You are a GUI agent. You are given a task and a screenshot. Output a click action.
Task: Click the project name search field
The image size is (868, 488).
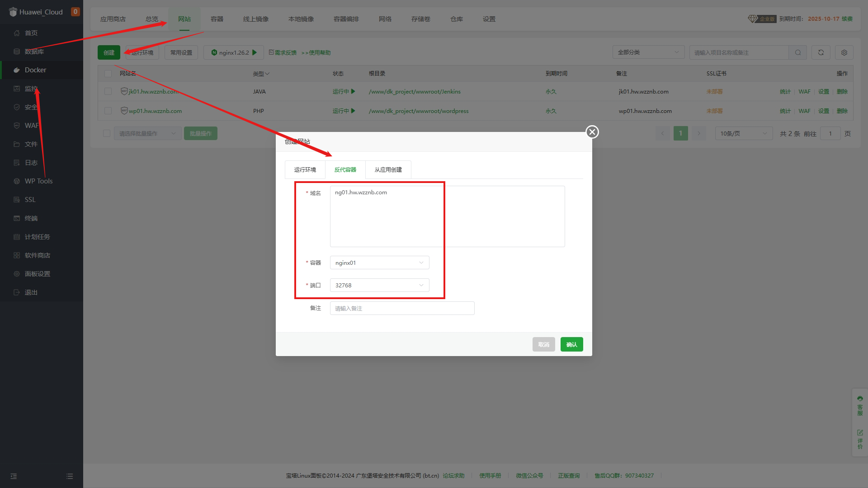point(739,52)
